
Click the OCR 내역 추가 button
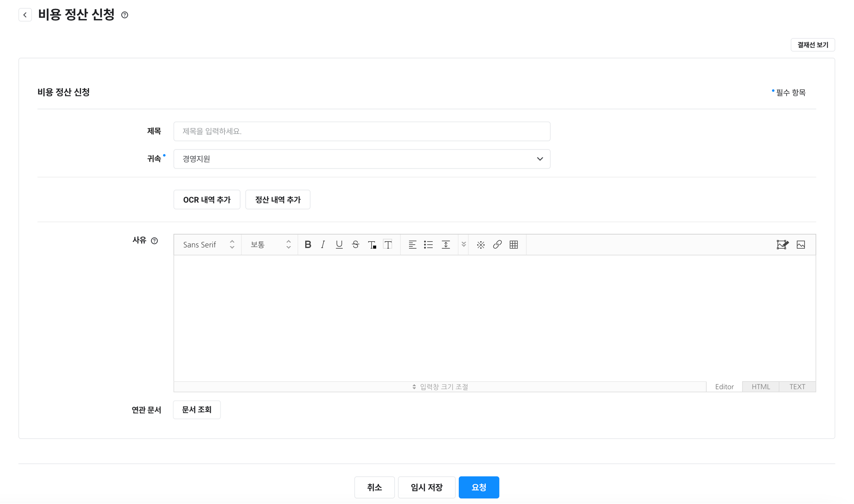pyautogui.click(x=207, y=200)
